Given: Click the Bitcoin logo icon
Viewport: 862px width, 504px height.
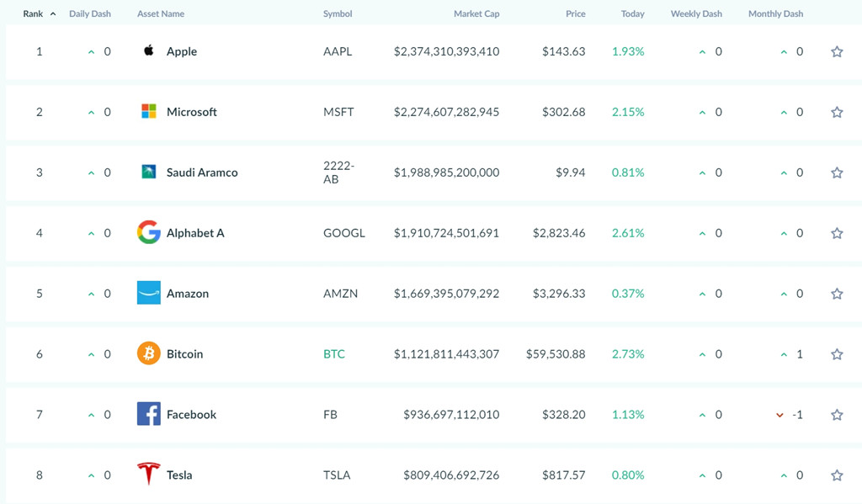Looking at the screenshot, I should coord(148,353).
